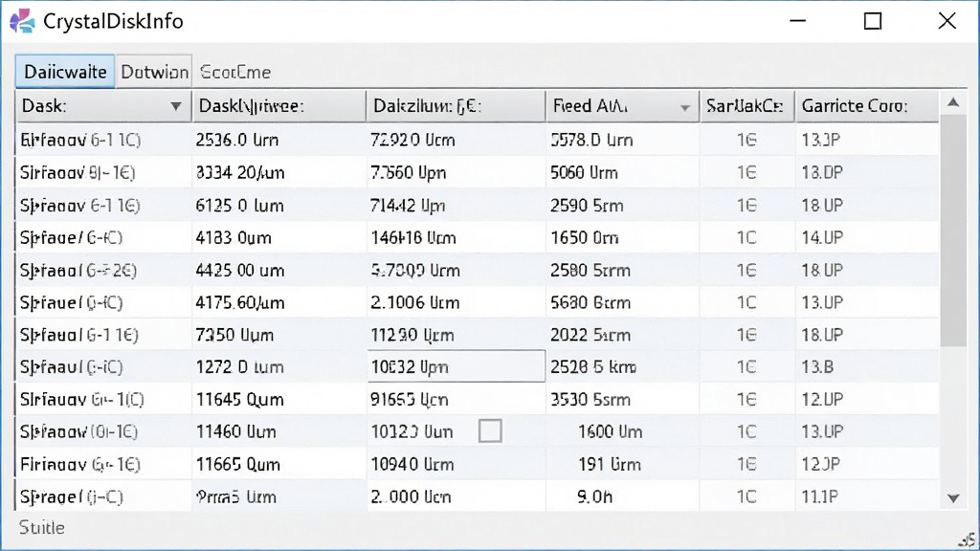This screenshot has width=980, height=551.
Task: Click the highlighted cell 10032 Upm
Action: click(x=457, y=366)
